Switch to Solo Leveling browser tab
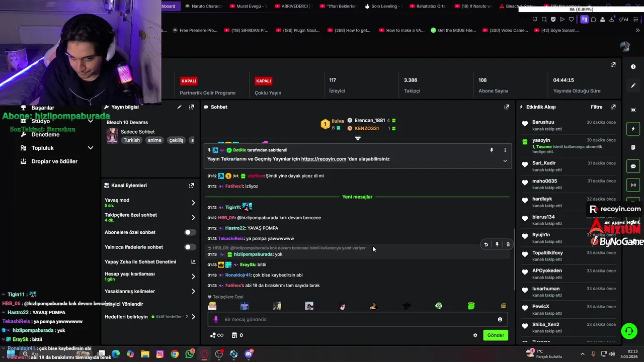This screenshot has width=644, height=362. (383, 6)
